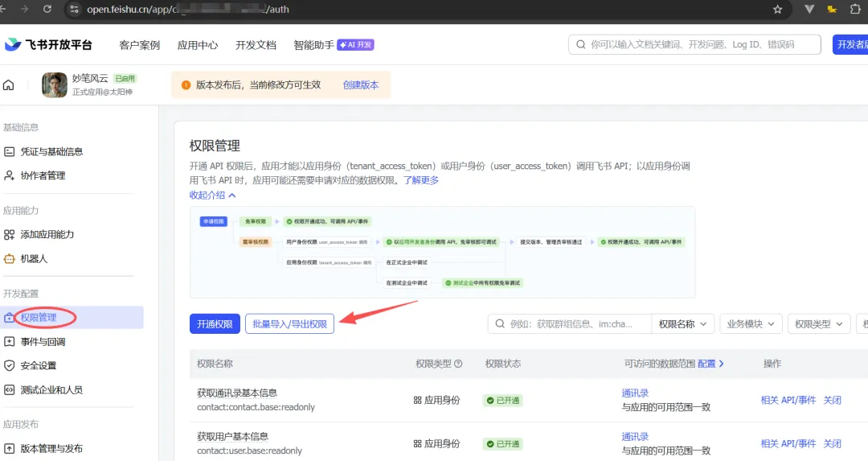This screenshot has height=461, width=868.
Task: Open the browser extensions puzzle icon
Action: click(x=855, y=9)
